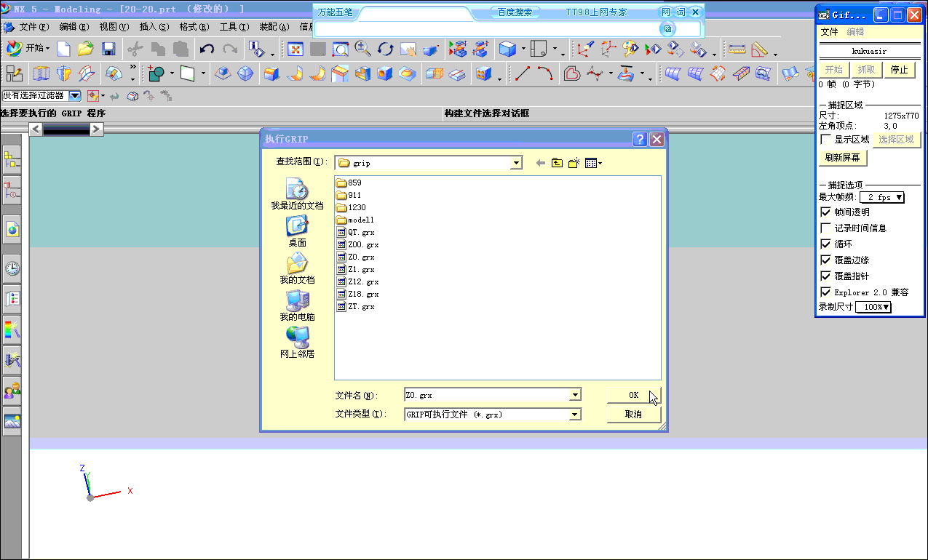Toggle Explorer 2.0 兼容 checkbox

[x=825, y=292]
